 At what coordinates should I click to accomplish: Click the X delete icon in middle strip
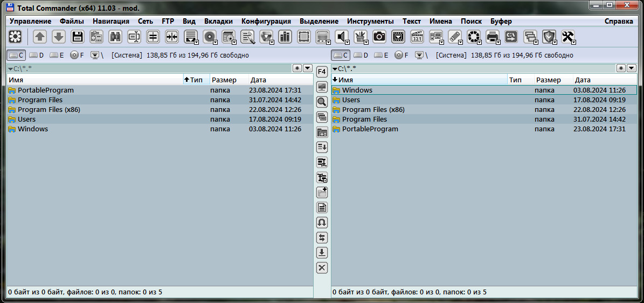click(322, 267)
